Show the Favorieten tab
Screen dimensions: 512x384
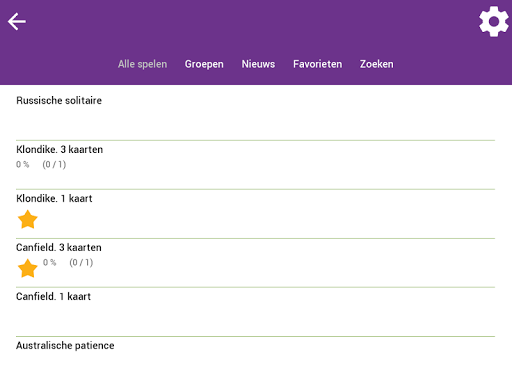tap(317, 64)
